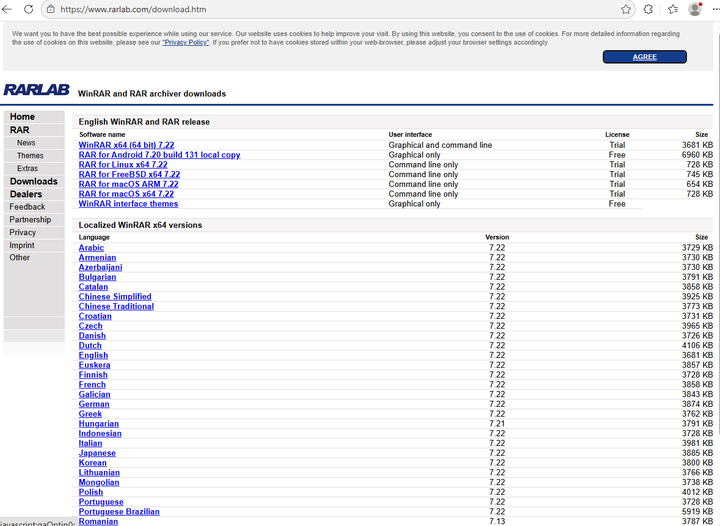720x526 pixels.
Task: Open the browser extensions icon
Action: [648, 9]
